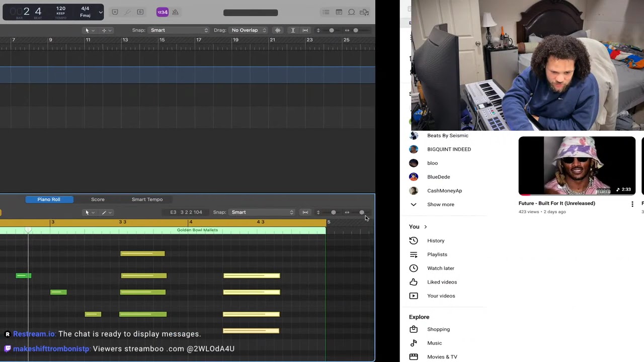
Task: Click makeshifttrombonistp chat username
Action: [51, 349]
